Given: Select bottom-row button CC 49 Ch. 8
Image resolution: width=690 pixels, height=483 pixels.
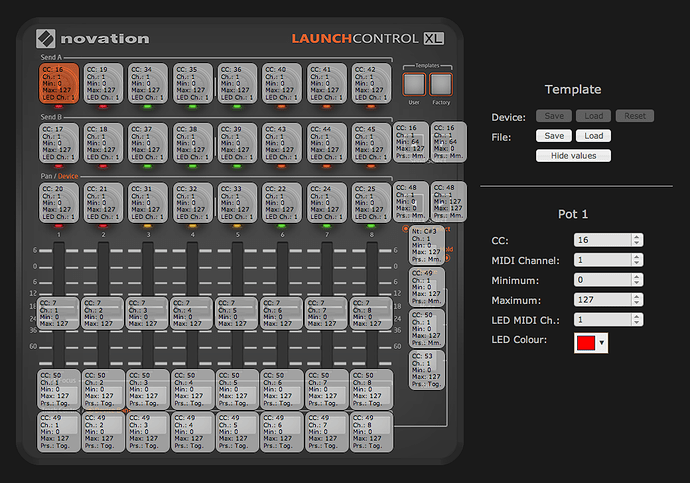Looking at the screenshot, I should (371, 432).
